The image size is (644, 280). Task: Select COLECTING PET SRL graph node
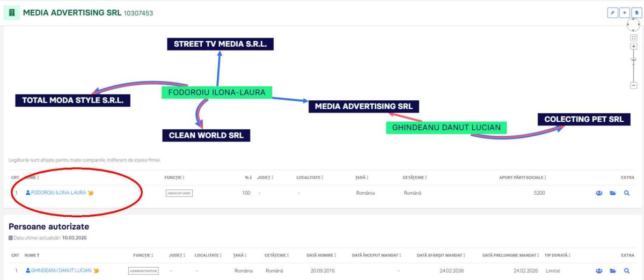[584, 119]
